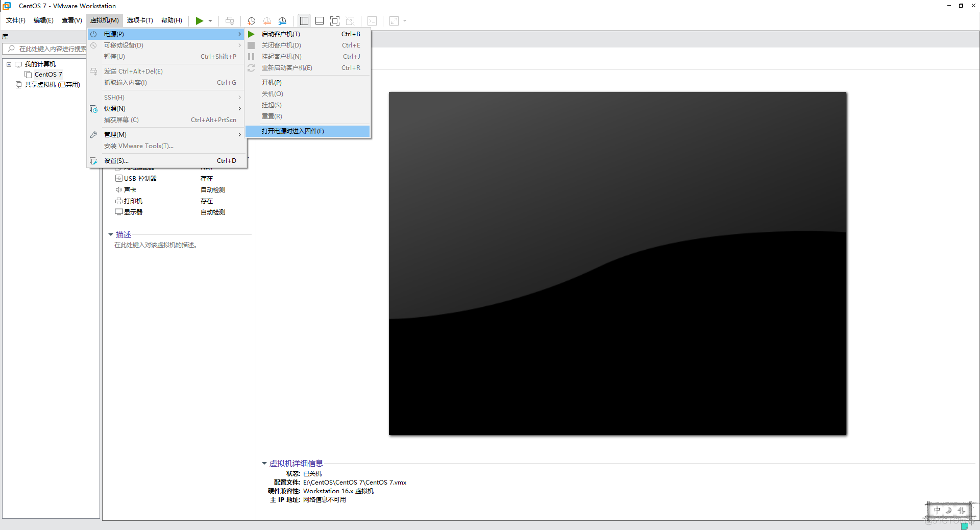Choose 发送 Ctrl+Alt+Del(E) menu entry
980x530 pixels.
pos(165,71)
